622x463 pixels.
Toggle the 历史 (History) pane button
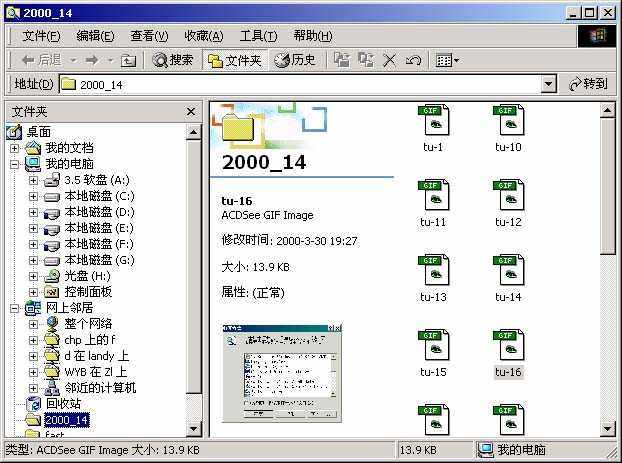click(295, 61)
